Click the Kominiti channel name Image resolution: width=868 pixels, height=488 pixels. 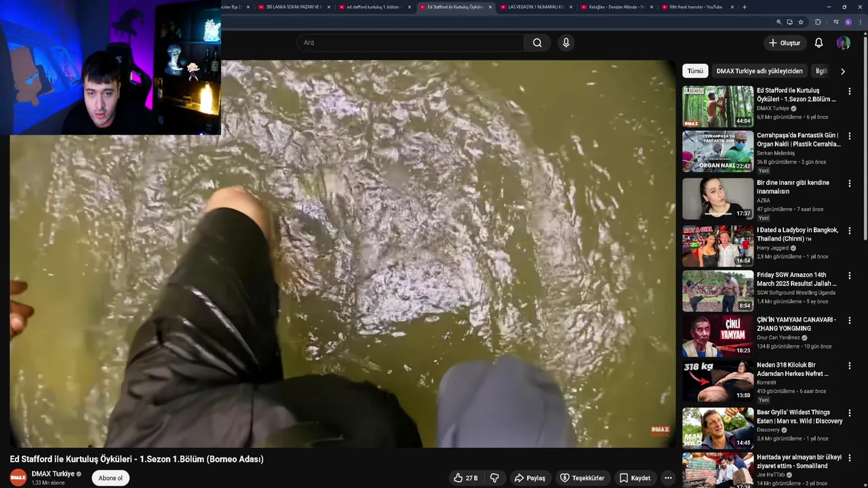pos(768,382)
